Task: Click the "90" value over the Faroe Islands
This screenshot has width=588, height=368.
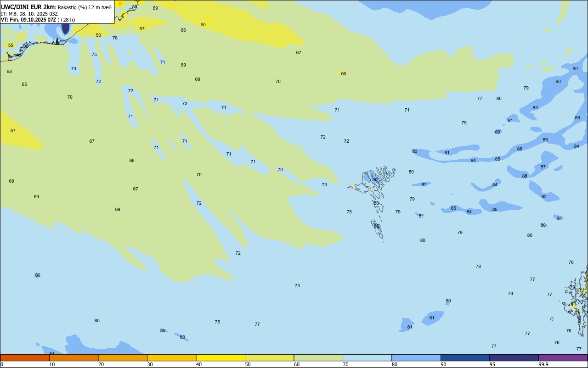Action: click(375, 180)
